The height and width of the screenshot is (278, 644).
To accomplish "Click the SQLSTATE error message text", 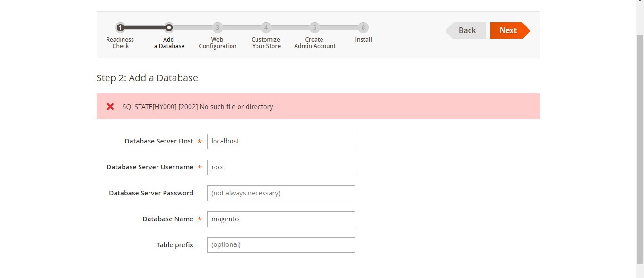I will 198,107.
